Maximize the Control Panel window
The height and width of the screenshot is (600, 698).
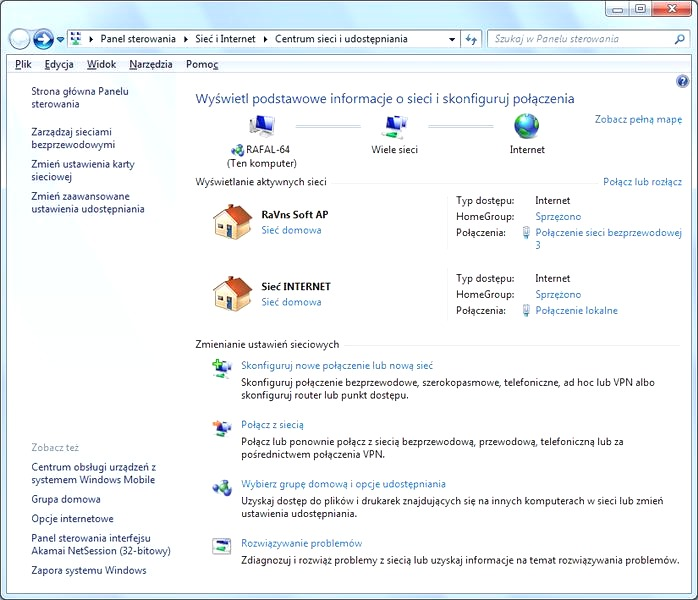click(640, 9)
